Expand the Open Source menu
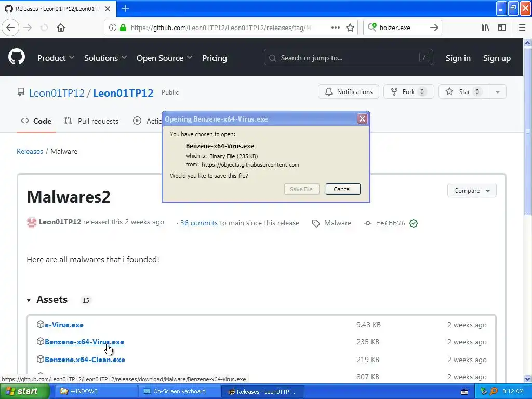Viewport: 532px width, 399px height. tap(164, 58)
